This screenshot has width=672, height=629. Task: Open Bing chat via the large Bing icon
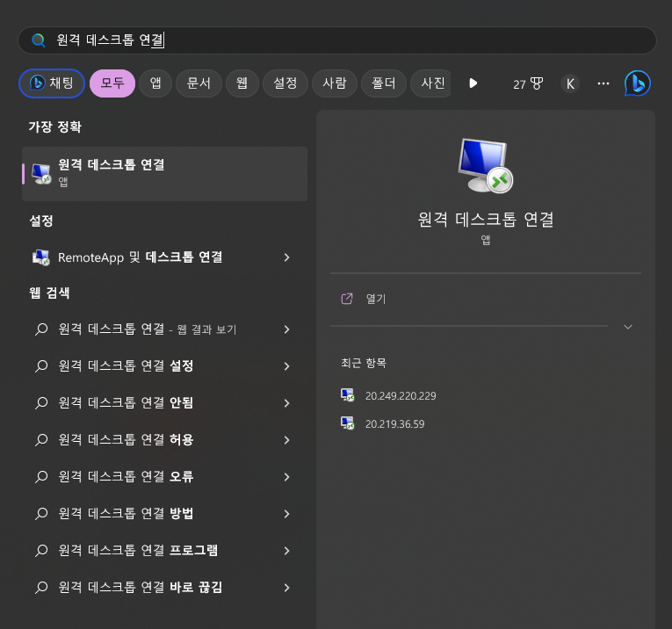pyautogui.click(x=637, y=83)
